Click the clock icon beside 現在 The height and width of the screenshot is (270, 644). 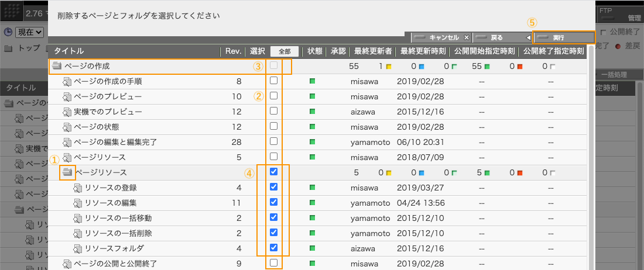(x=8, y=32)
